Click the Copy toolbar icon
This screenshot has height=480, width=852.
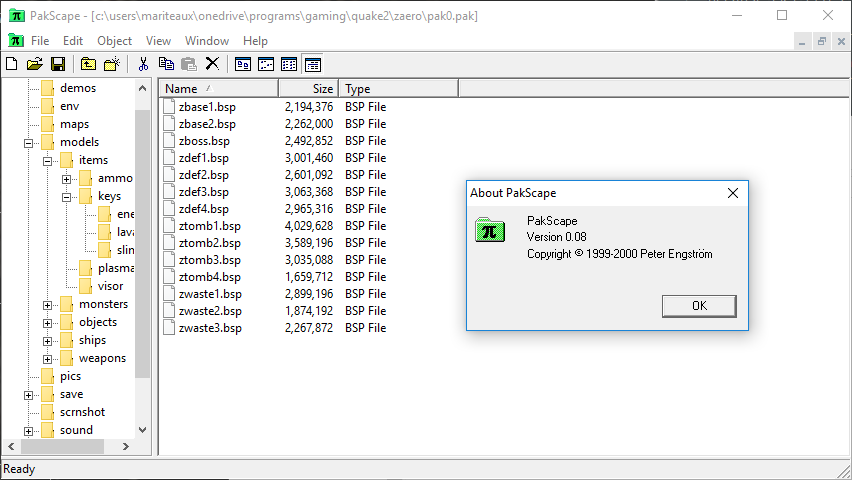(166, 64)
